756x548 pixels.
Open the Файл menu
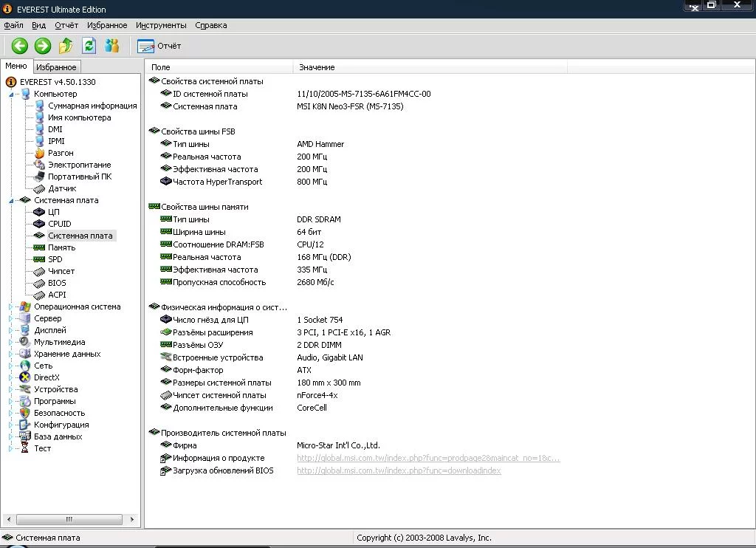[x=13, y=25]
